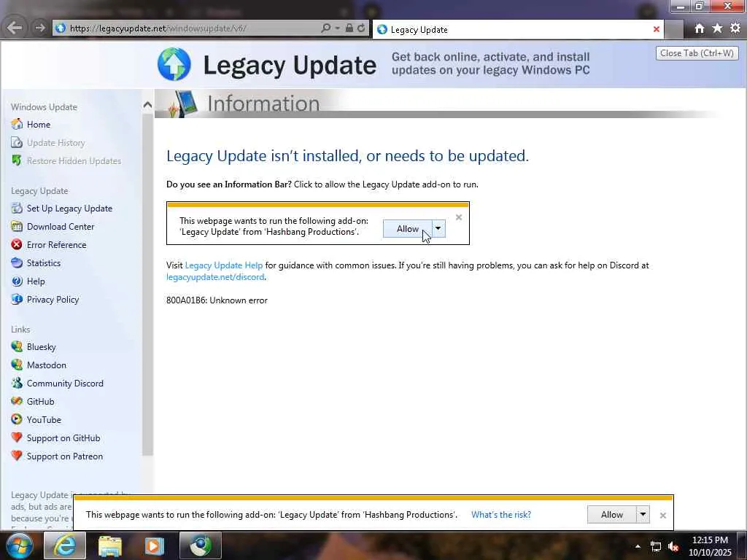Go back with the browser back arrow

tap(15, 28)
